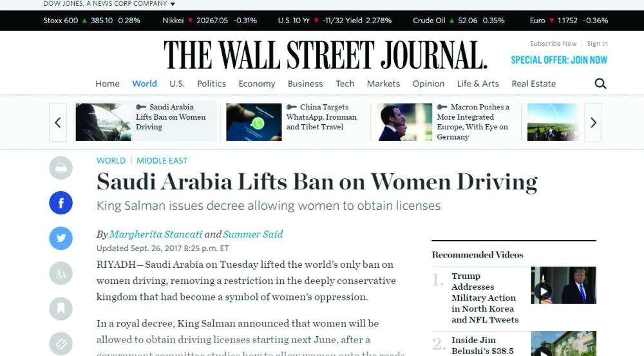Open MIDDLE EAST breadcrumb link
This screenshot has width=644, height=356.
162,160
